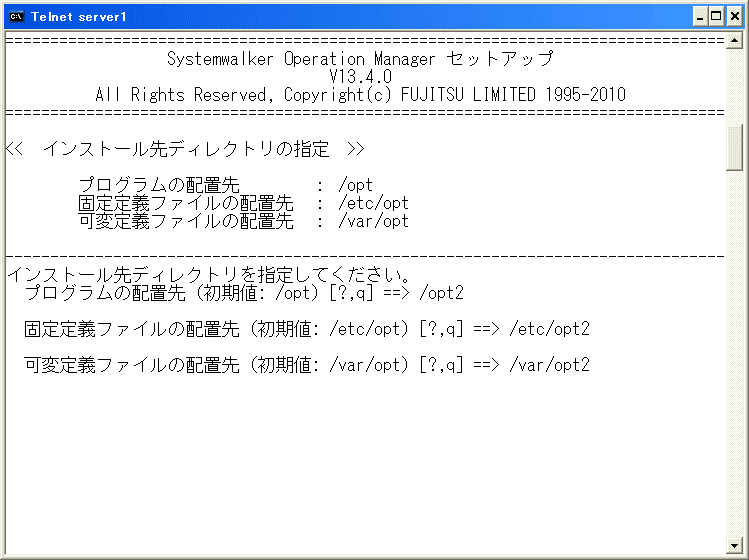The height and width of the screenshot is (560, 749).
Task: Click the entered /var/opt2 value
Action: coord(549,365)
